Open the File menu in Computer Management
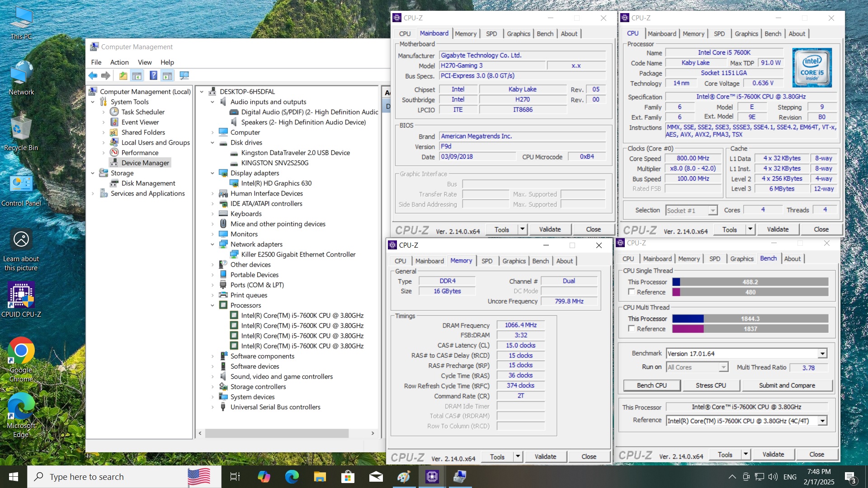 (x=96, y=62)
